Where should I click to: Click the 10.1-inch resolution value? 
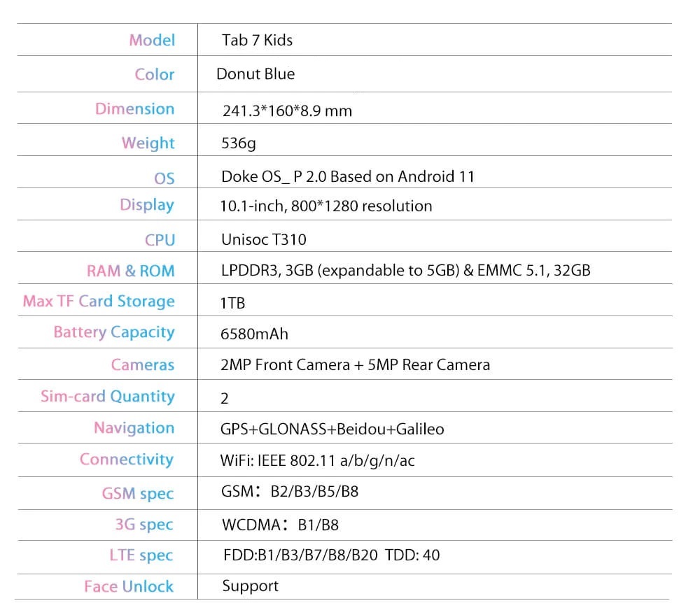tap(326, 206)
